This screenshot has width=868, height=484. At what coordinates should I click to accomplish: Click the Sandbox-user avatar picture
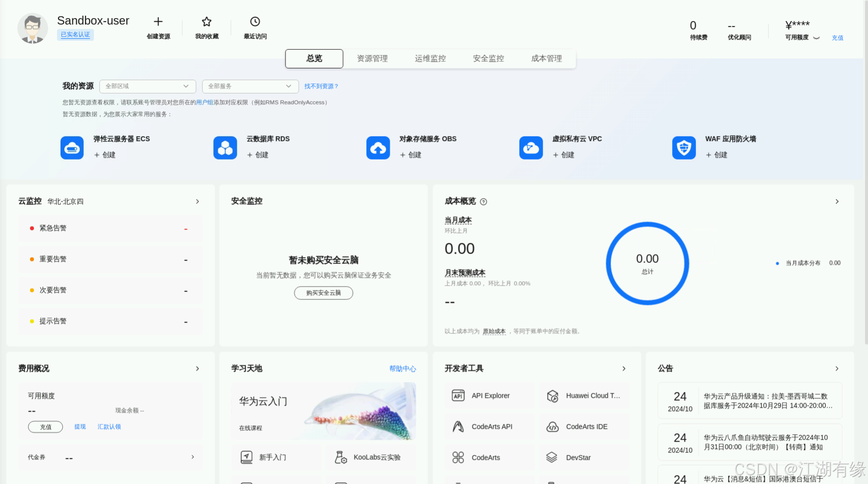tap(32, 28)
